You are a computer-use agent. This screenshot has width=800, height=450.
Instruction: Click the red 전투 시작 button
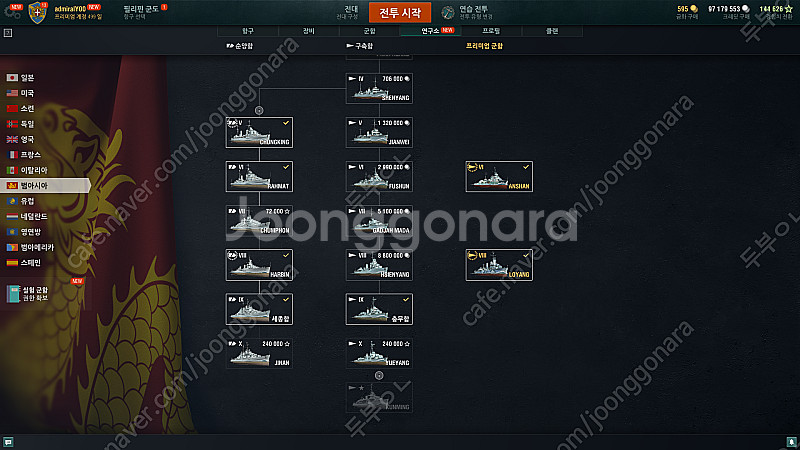point(400,13)
